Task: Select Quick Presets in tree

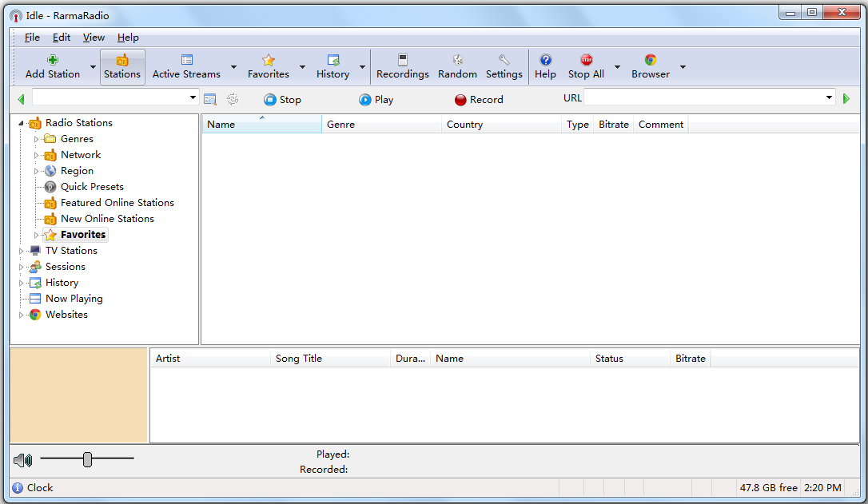Action: pyautogui.click(x=92, y=187)
